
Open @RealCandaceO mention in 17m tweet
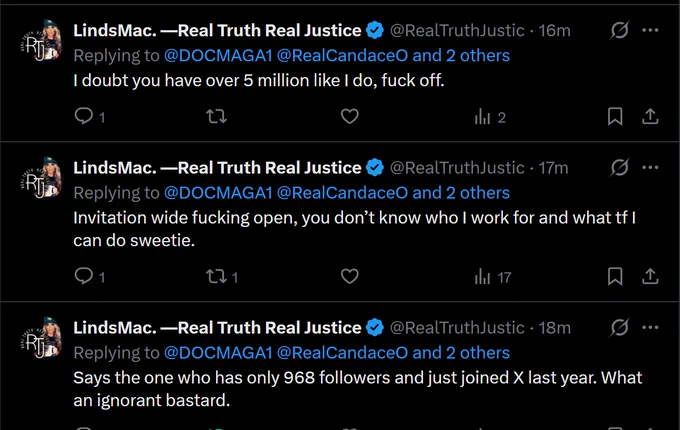342,193
